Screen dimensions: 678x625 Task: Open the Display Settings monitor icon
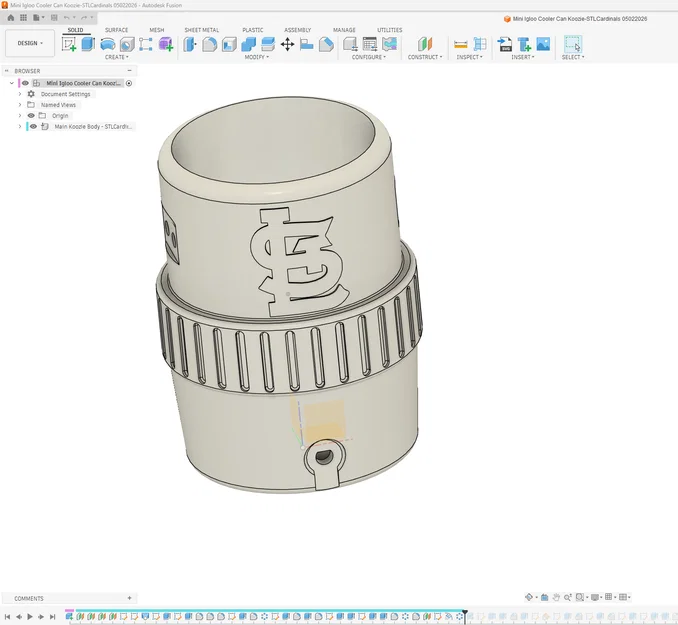point(595,597)
